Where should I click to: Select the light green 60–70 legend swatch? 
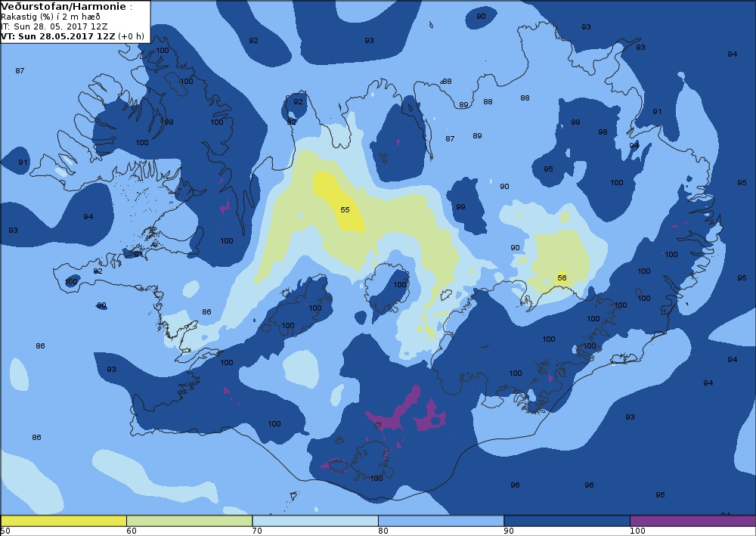[x=189, y=521]
